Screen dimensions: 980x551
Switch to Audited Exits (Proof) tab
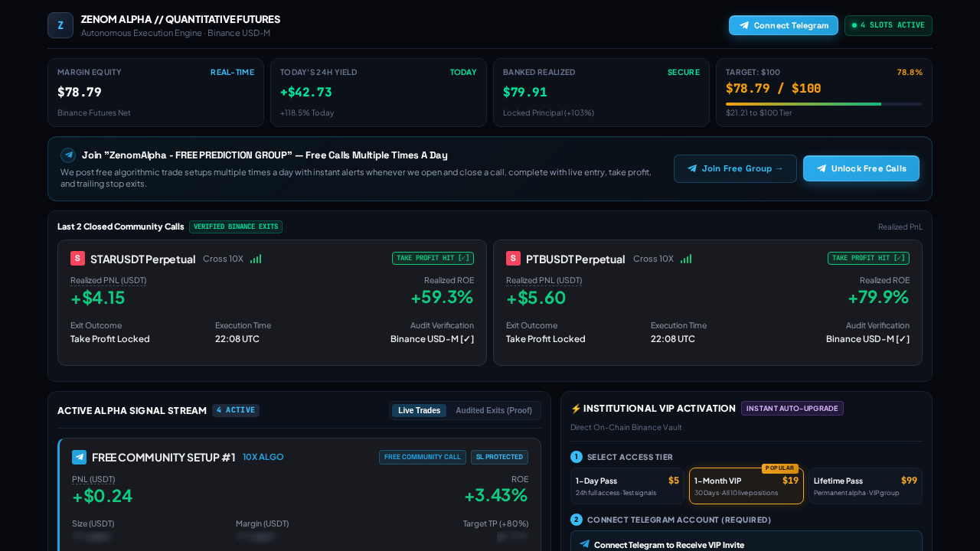pos(494,410)
